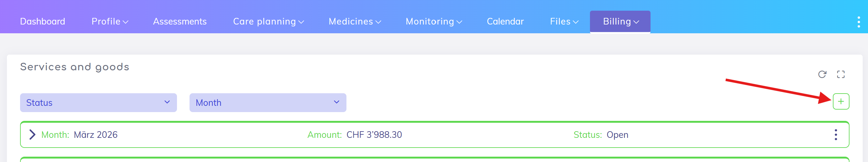Switch to the Calendar page
868x162 pixels.
[505, 22]
